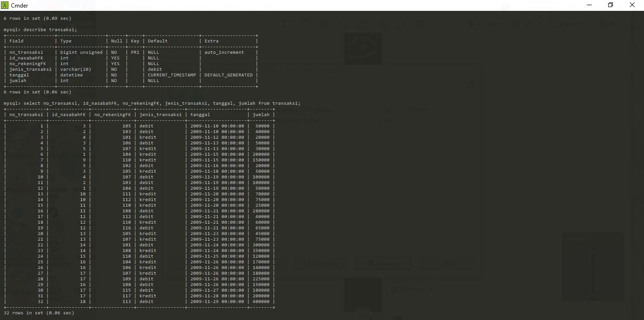Click 'bigint unsigned' in the Type column

coord(81,52)
